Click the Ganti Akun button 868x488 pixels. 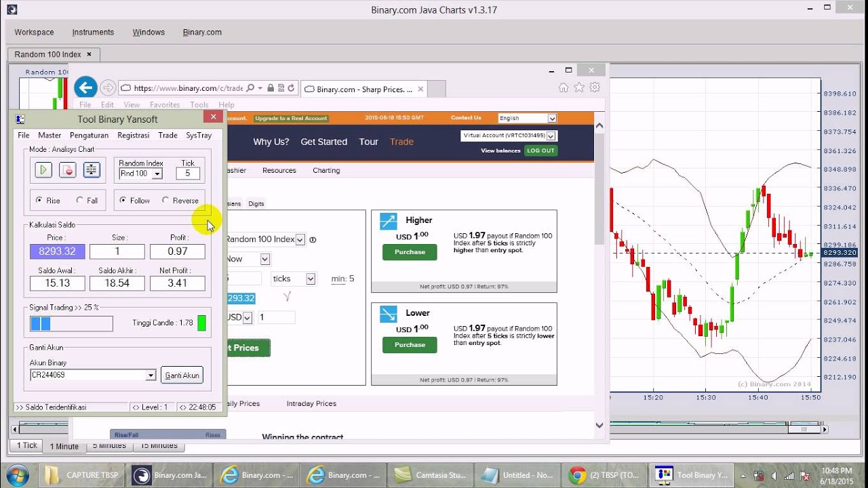pyautogui.click(x=182, y=375)
